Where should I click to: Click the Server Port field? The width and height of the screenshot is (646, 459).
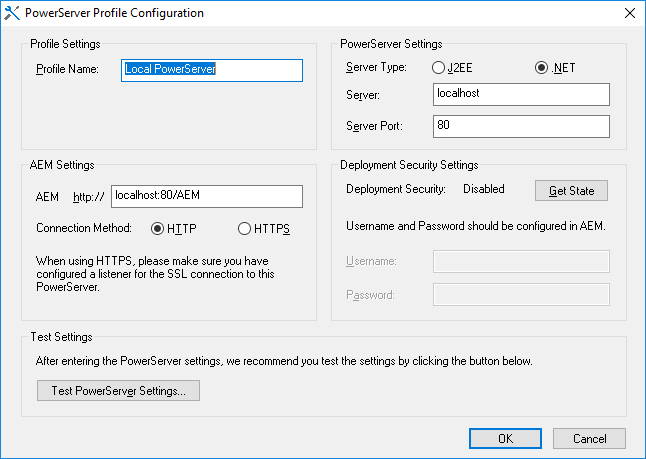point(521,126)
